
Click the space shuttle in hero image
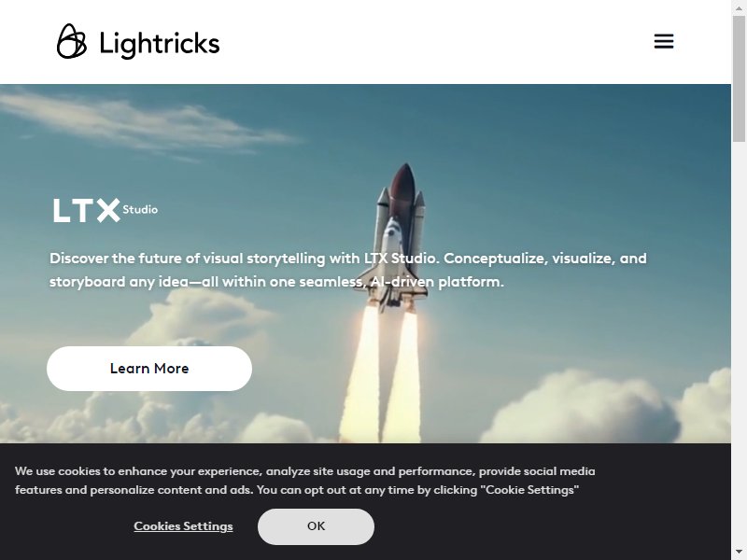(396, 238)
